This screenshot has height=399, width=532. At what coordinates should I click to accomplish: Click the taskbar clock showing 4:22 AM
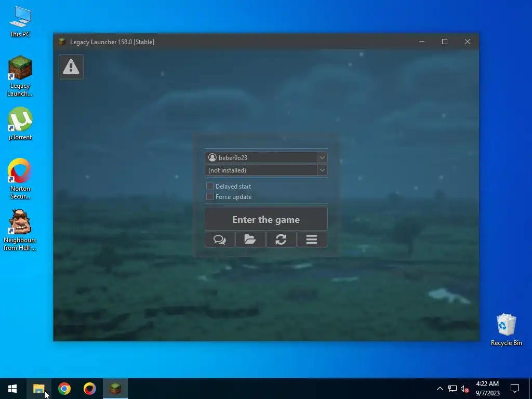(x=487, y=389)
